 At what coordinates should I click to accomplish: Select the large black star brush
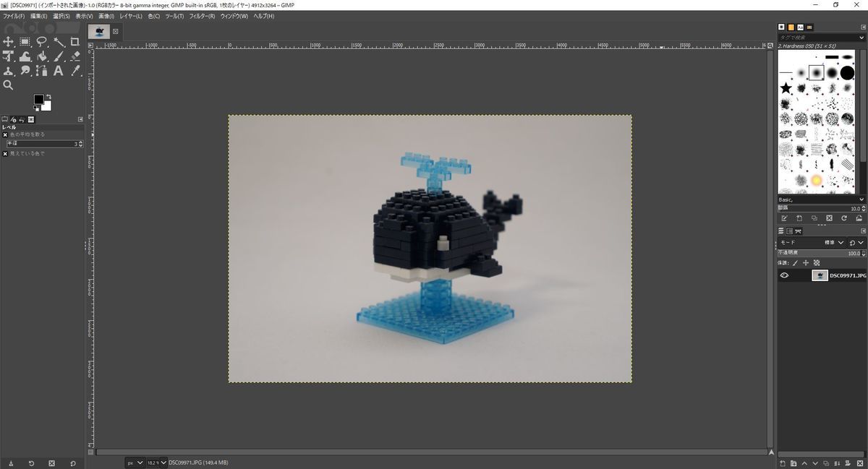786,88
